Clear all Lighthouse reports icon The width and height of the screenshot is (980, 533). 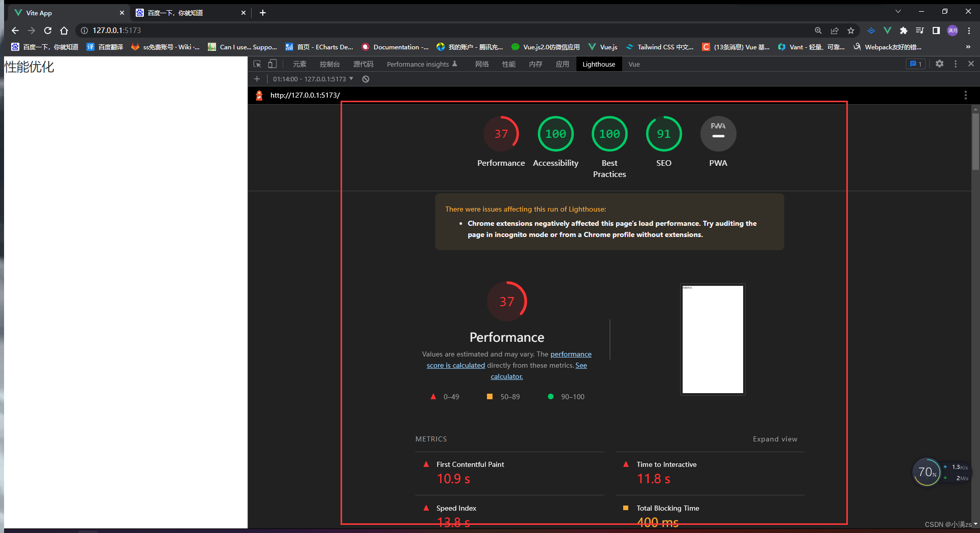tap(365, 79)
